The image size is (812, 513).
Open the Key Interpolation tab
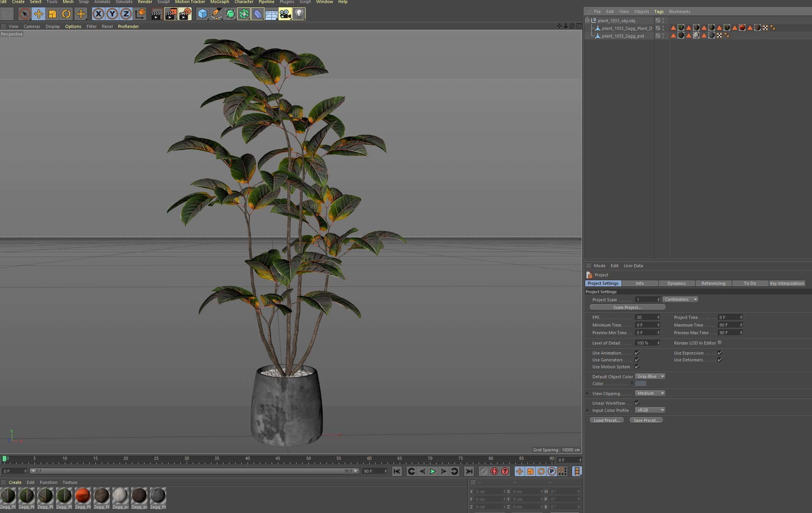(787, 283)
